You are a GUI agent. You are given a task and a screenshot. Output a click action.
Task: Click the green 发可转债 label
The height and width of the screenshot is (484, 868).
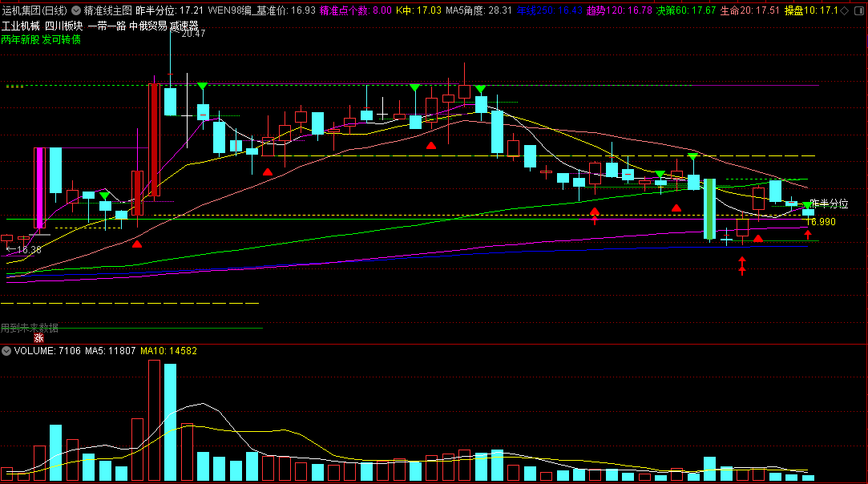coord(62,39)
